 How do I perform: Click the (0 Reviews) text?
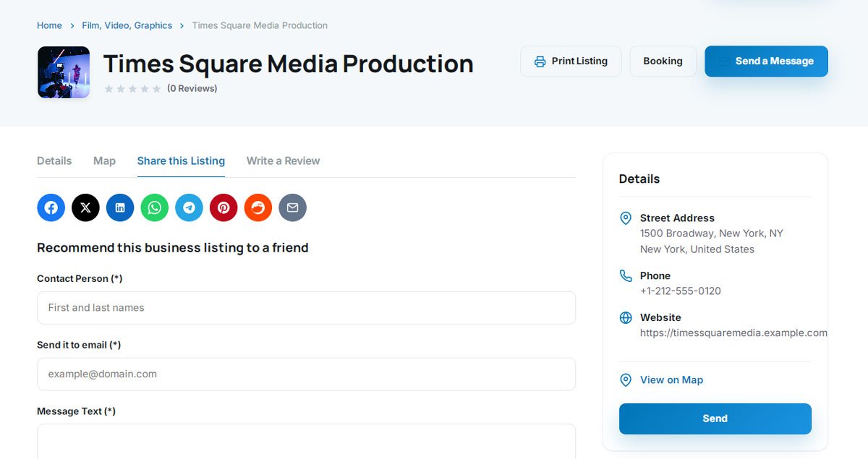(192, 89)
